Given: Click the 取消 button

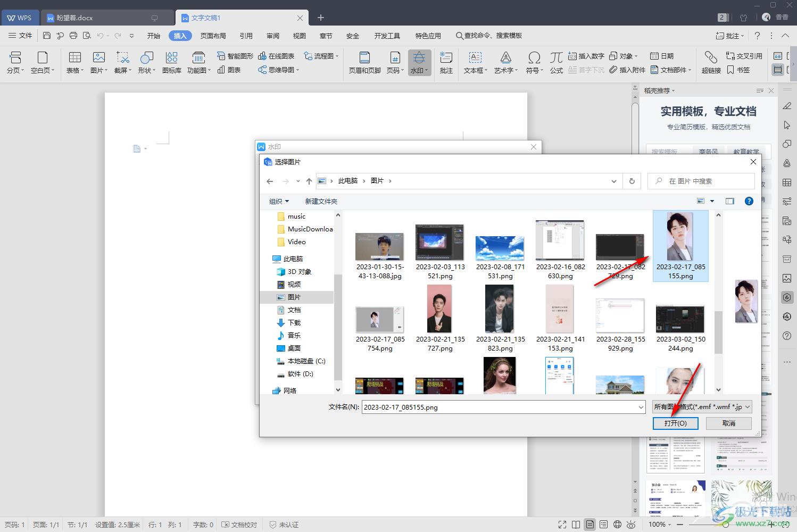Looking at the screenshot, I should coord(729,423).
